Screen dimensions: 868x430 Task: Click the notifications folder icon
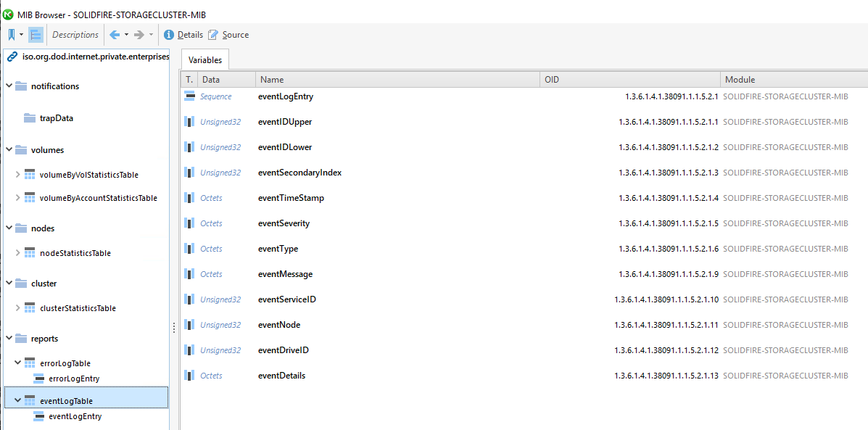coord(21,86)
